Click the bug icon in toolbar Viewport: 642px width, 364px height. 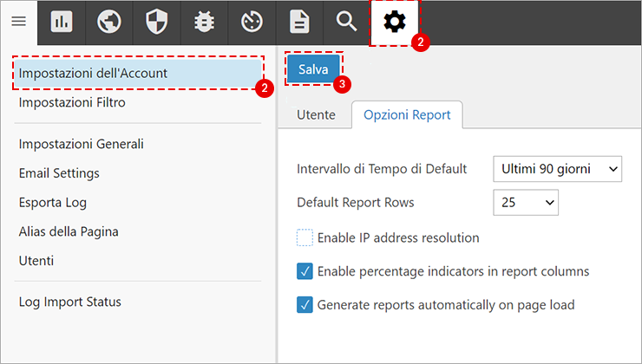(205, 22)
